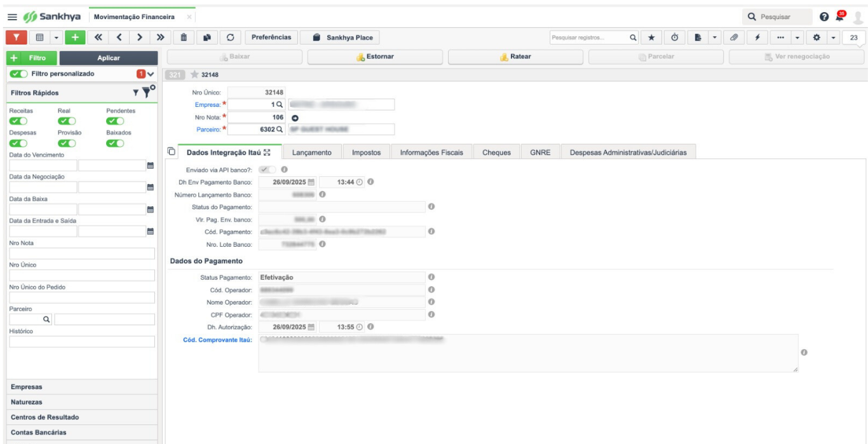Open Data do Vencimento calendar picker
The height and width of the screenshot is (444, 868).
pyautogui.click(x=151, y=165)
